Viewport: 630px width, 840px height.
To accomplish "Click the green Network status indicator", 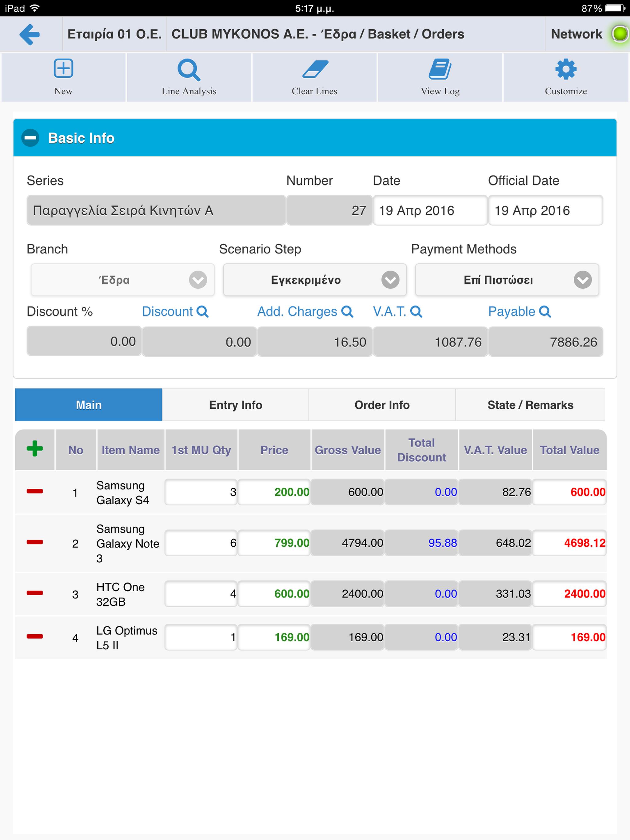I will pyautogui.click(x=620, y=34).
